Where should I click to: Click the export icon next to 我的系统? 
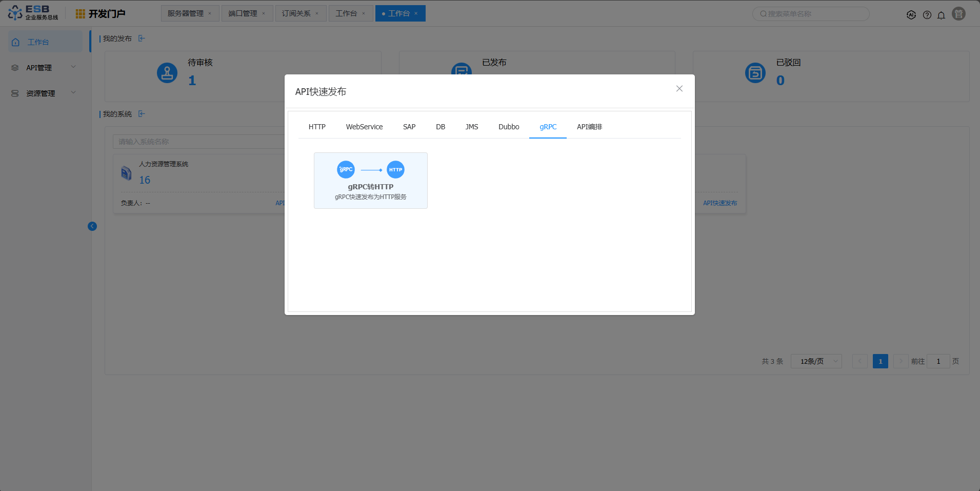coord(142,114)
